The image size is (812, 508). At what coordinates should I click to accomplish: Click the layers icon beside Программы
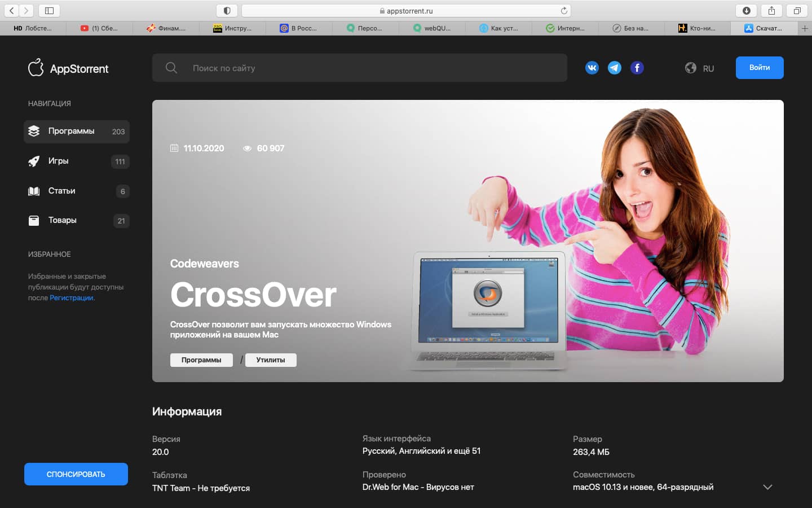point(34,131)
